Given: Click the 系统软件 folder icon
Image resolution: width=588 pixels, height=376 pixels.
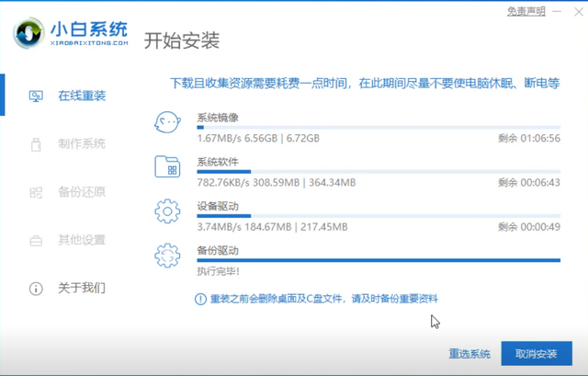Looking at the screenshot, I should (167, 166).
